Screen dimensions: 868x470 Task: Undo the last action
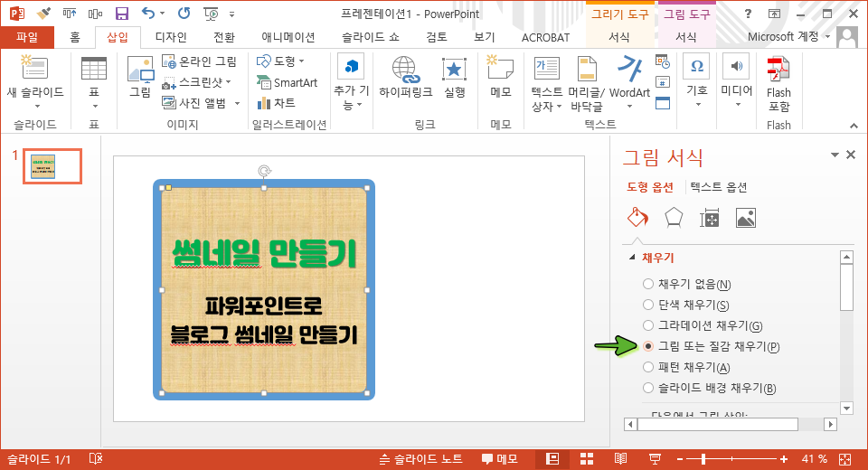pyautogui.click(x=147, y=13)
